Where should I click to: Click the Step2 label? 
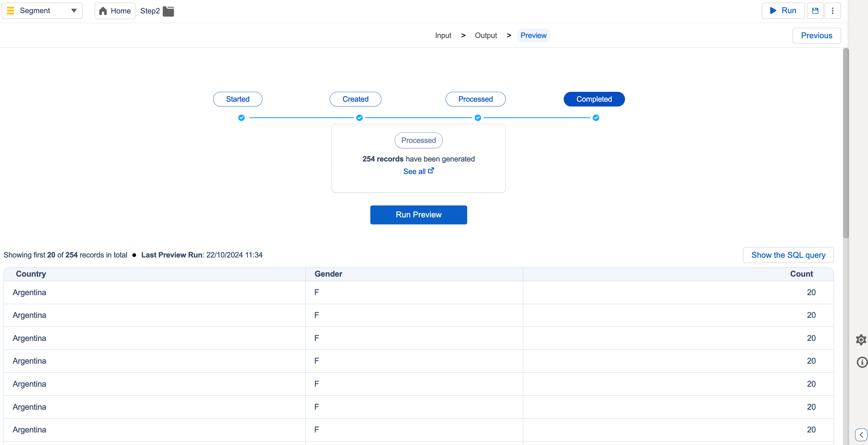tap(150, 11)
